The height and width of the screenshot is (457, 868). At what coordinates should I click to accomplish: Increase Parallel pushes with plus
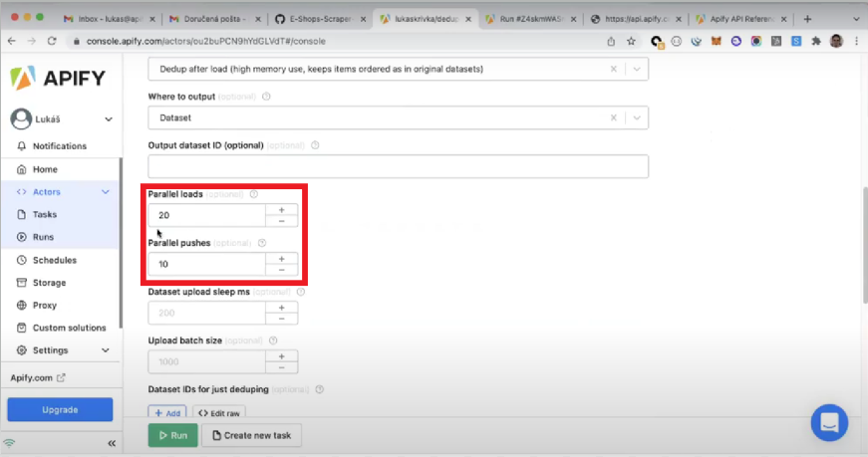(x=282, y=259)
